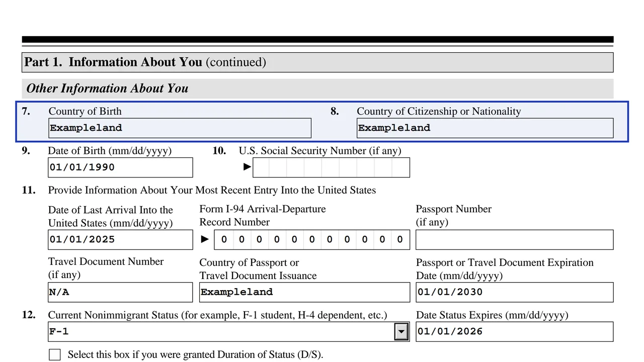Click into the U.S. Social Security Number field
644x362 pixels.
(331, 167)
